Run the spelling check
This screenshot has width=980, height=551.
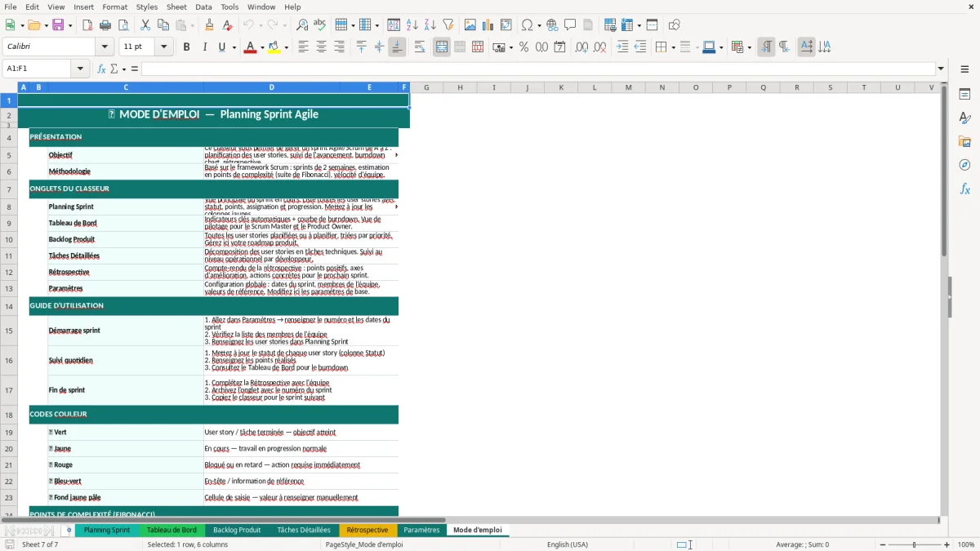pyautogui.click(x=320, y=25)
